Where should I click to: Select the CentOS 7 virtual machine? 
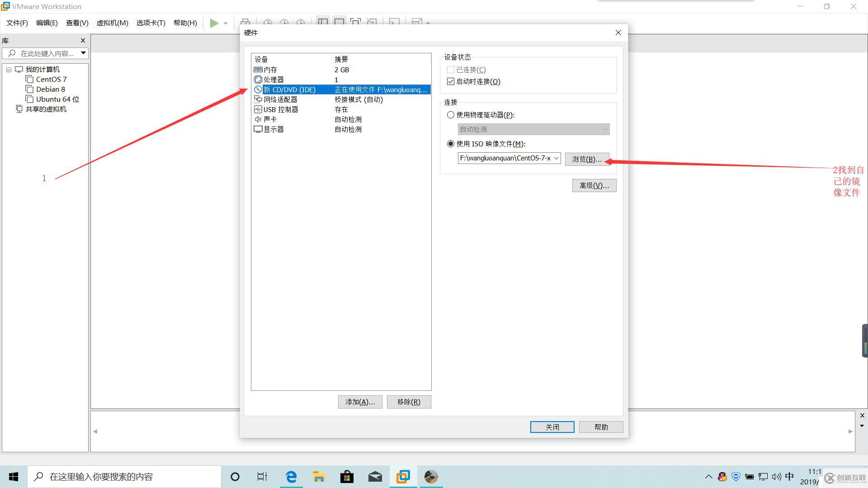point(51,80)
